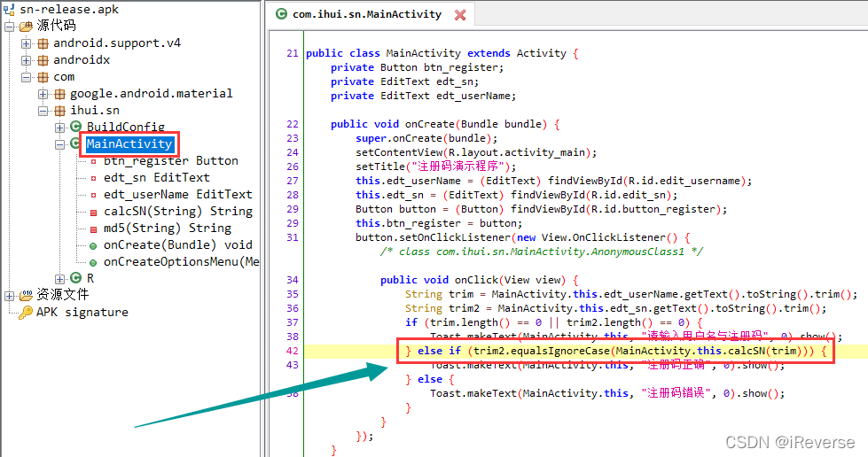
Task: Switch to com.ihui.sn.MainActivity tab
Action: click(367, 14)
